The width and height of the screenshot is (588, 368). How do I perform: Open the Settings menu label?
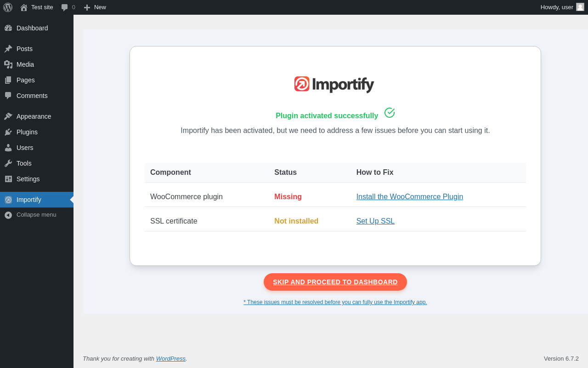click(28, 179)
